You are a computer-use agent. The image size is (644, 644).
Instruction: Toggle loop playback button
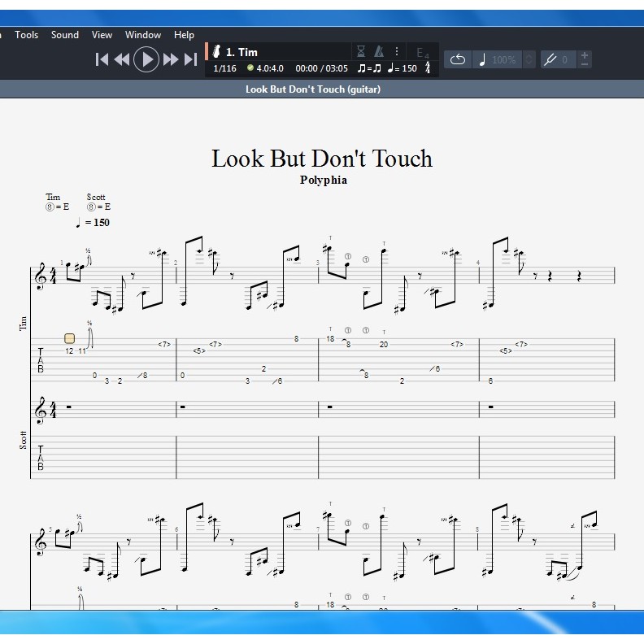[457, 59]
